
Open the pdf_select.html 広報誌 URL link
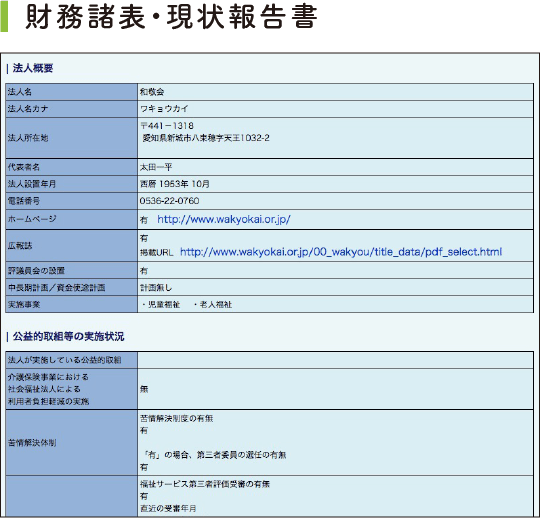click(x=341, y=252)
